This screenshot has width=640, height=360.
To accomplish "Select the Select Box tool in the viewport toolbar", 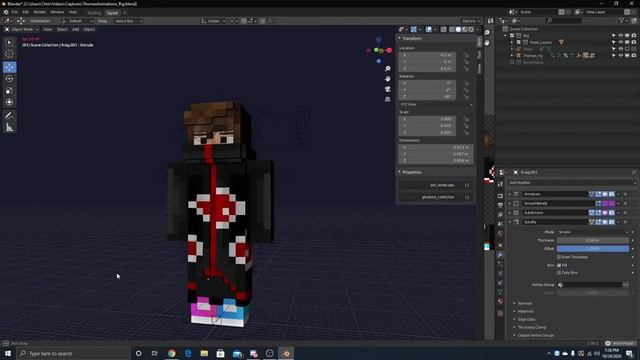I will (9, 42).
